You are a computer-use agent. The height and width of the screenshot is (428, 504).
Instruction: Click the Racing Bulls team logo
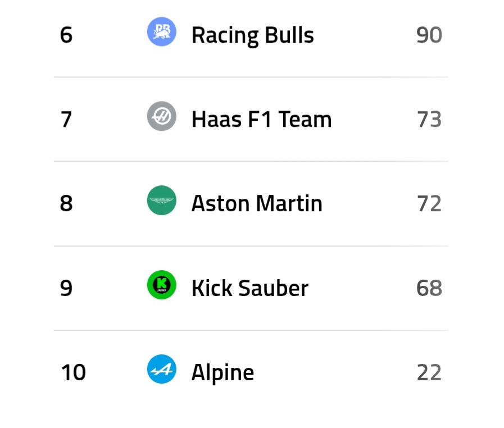click(162, 32)
